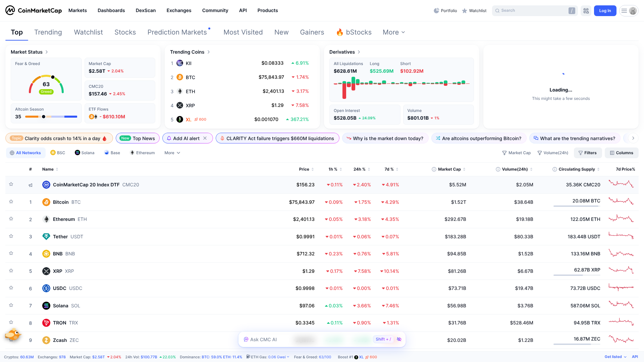Open the Market Status section arrow

click(x=47, y=52)
